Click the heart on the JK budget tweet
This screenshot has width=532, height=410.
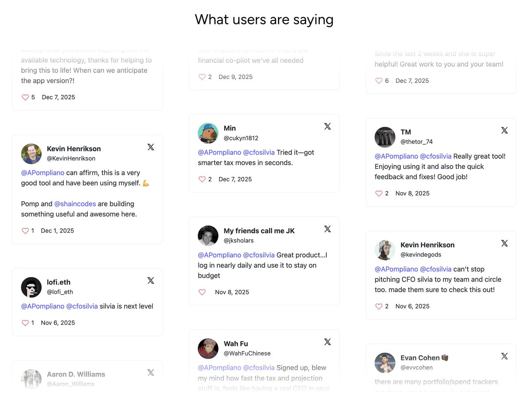pyautogui.click(x=202, y=292)
